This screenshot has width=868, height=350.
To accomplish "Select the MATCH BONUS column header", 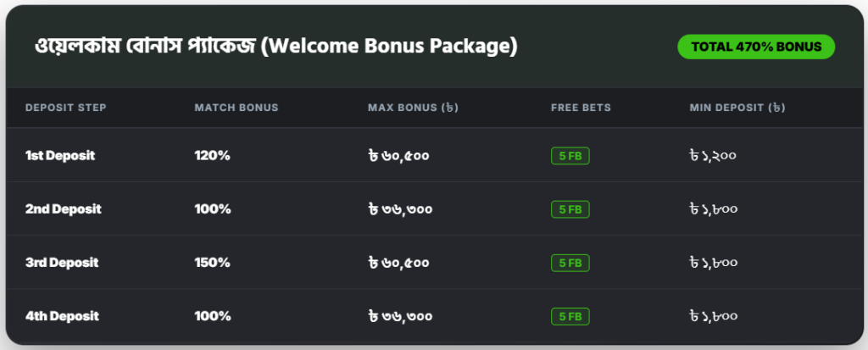I will tap(236, 108).
